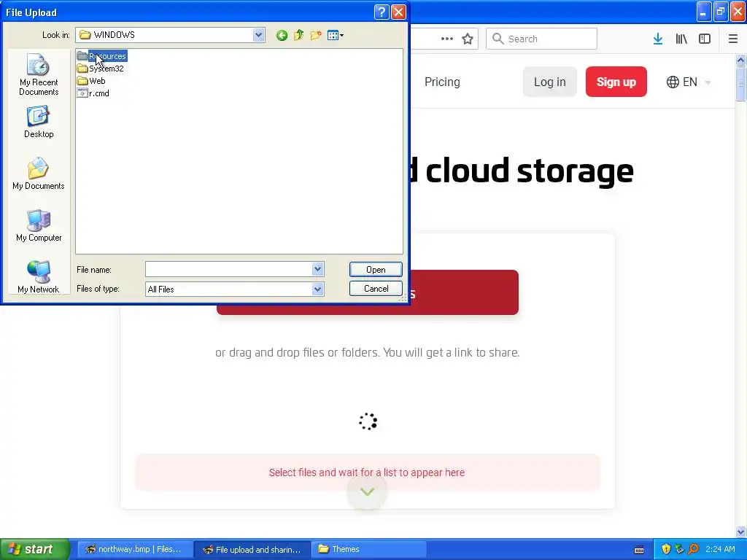Screen dimensions: 747x560
Task: Select the r.cmd file
Action: tap(93, 93)
